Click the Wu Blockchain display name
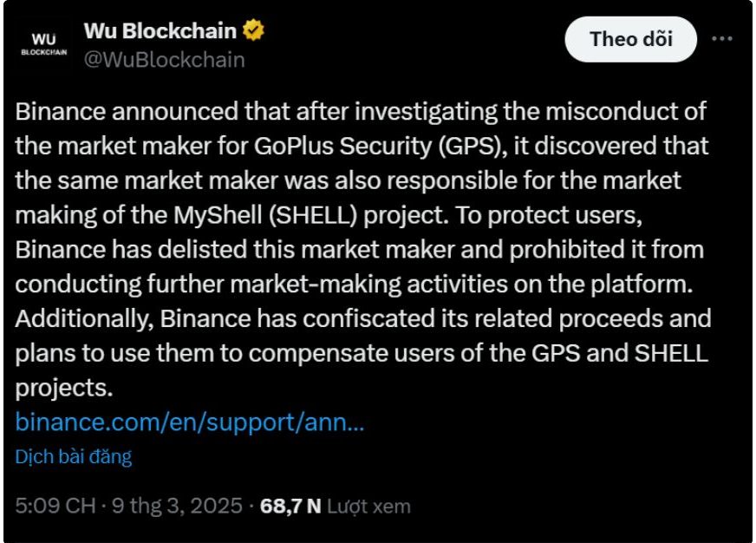Screen dimensions: 756x543 (x=160, y=32)
